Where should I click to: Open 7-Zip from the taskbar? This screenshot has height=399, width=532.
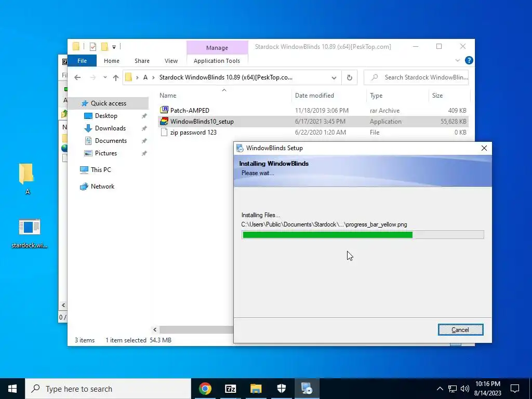click(x=230, y=389)
